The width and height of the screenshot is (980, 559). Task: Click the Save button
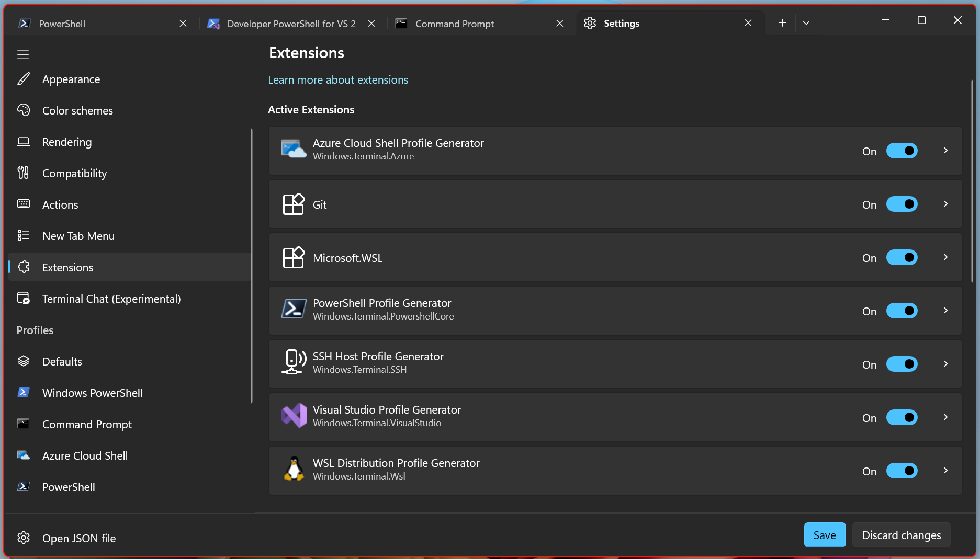tap(825, 535)
